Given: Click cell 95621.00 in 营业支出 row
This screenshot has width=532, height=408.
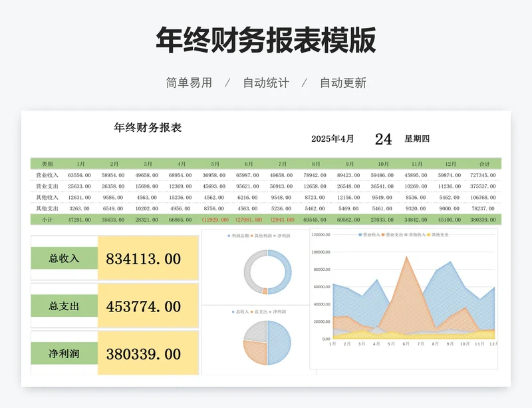Looking at the screenshot, I should [247, 186].
